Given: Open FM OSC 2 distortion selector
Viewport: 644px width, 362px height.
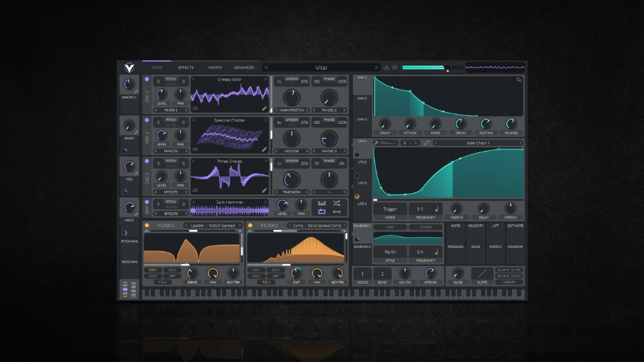Looking at the screenshot, I should 329,110.
